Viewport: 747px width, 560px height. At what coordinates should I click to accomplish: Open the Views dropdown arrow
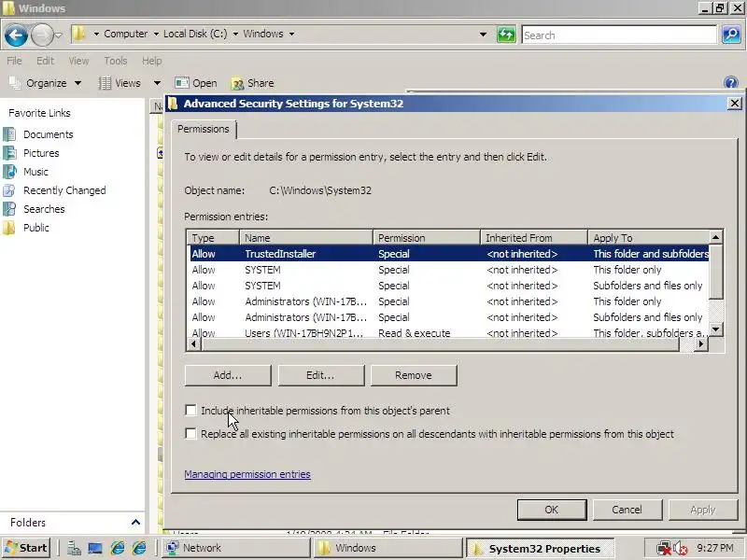tap(157, 83)
